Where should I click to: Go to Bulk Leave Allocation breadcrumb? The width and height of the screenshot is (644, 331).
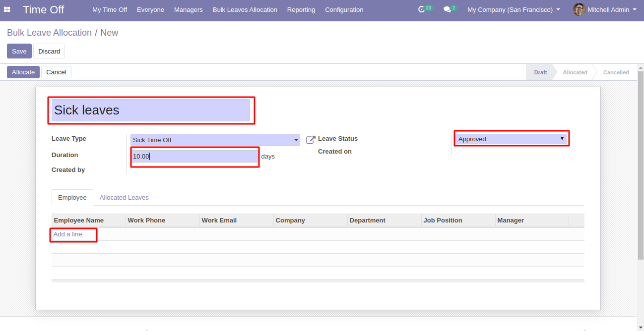coord(49,33)
